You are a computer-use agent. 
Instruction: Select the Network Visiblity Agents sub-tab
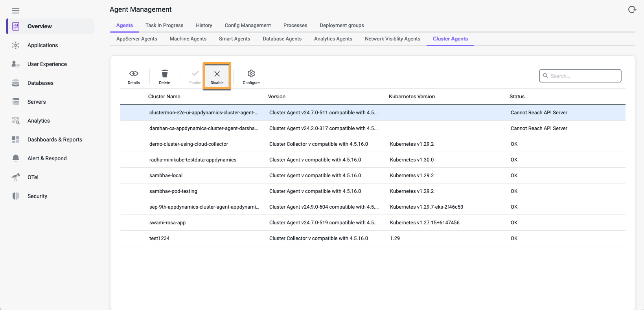coord(392,39)
